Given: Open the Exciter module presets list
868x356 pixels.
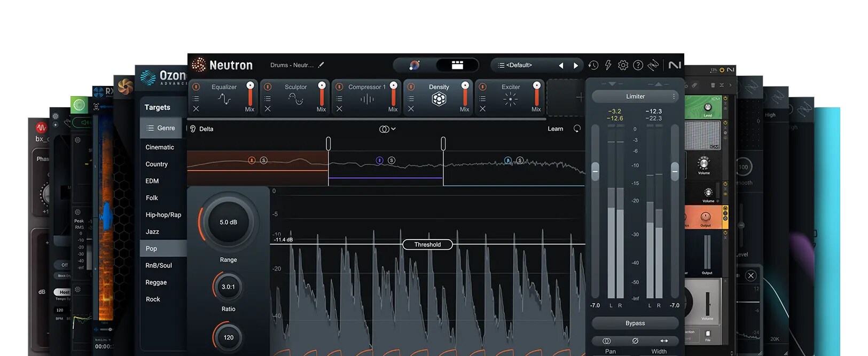Looking at the screenshot, I should (x=482, y=98).
